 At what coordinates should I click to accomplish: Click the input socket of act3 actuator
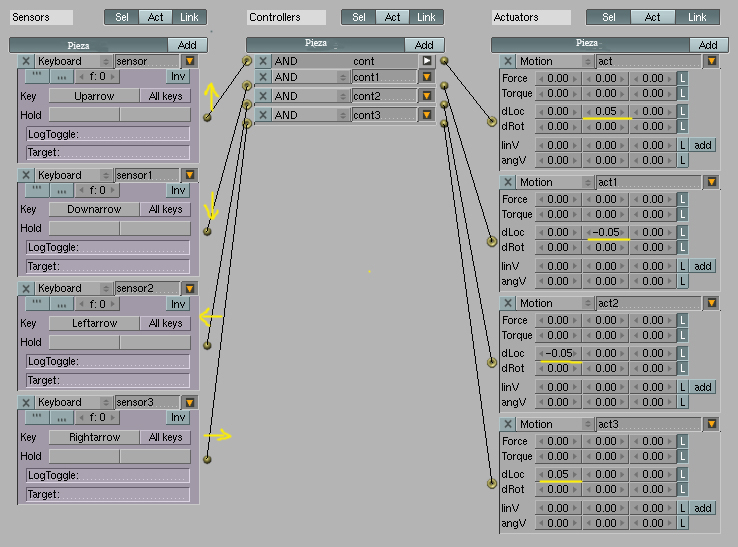click(x=492, y=483)
